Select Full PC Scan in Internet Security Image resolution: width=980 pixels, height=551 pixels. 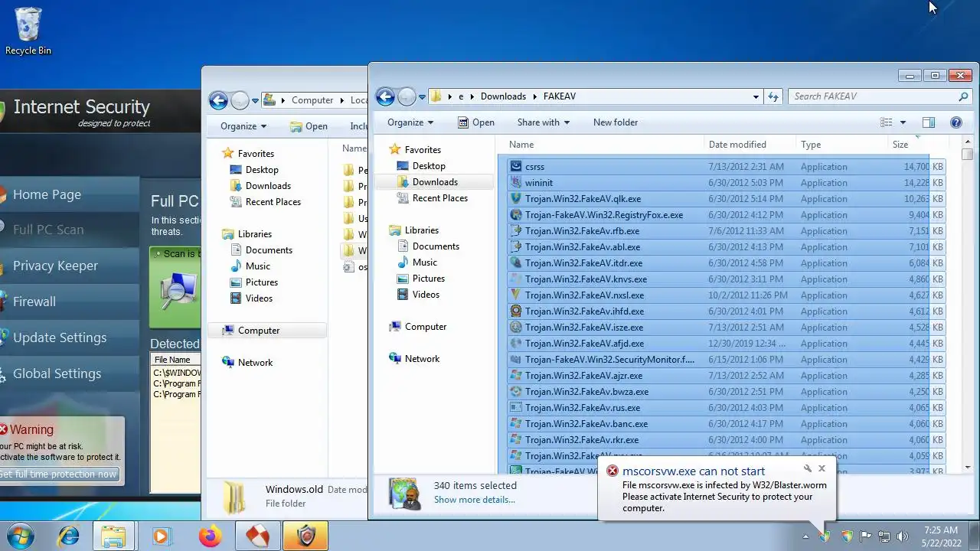[48, 230]
